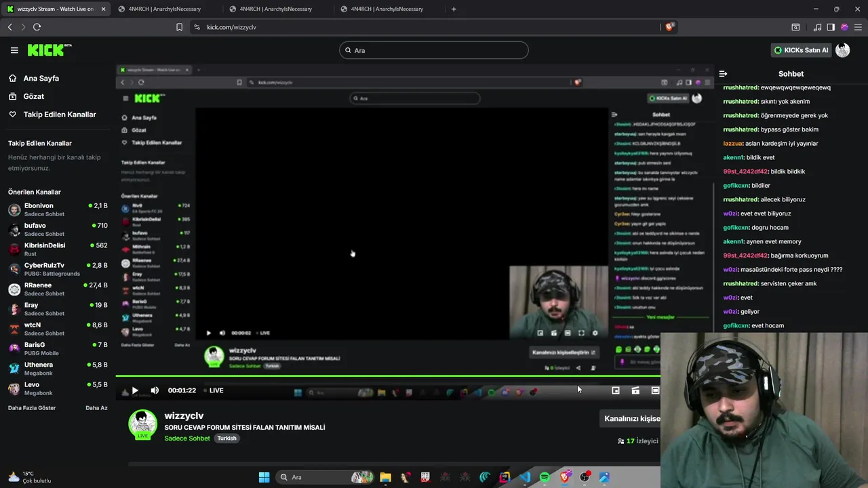The height and width of the screenshot is (488, 868).
Task: Focus the Ara search field
Action: coord(433,50)
